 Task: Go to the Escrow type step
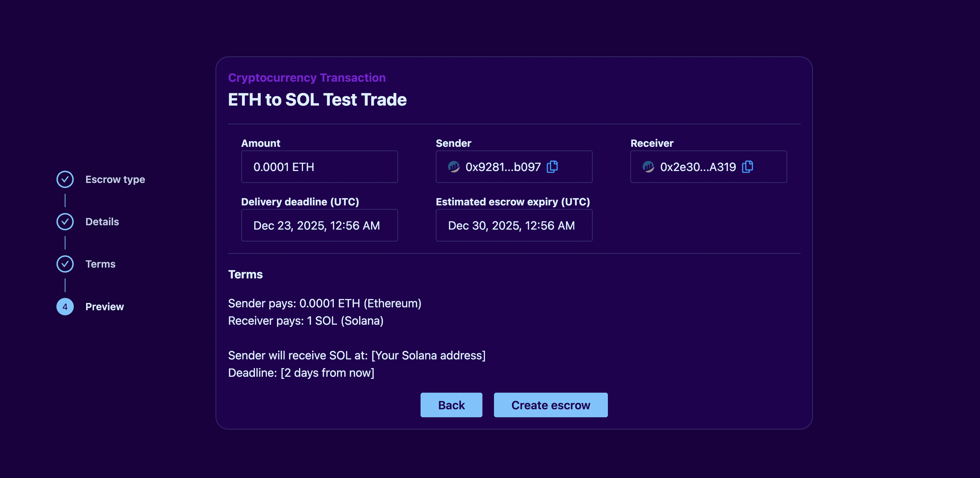point(115,179)
